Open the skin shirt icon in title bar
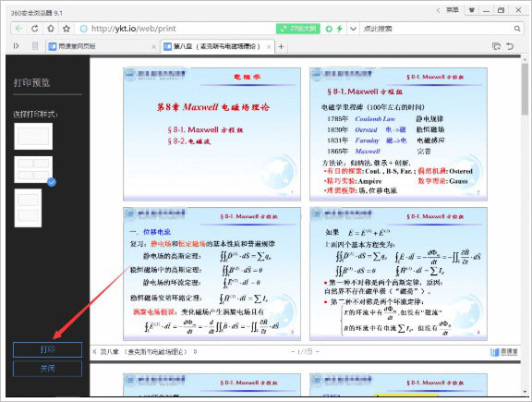The height and width of the screenshot is (402, 532). tap(472, 10)
